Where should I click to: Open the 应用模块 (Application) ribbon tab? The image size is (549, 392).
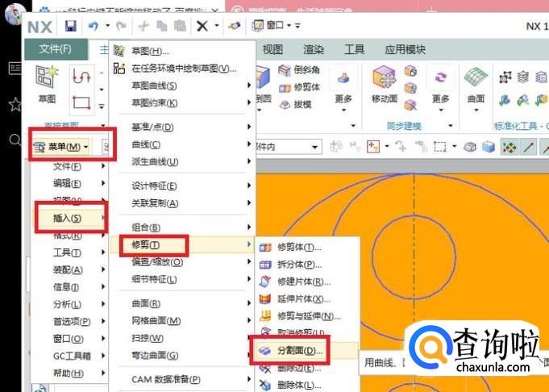pyautogui.click(x=405, y=49)
